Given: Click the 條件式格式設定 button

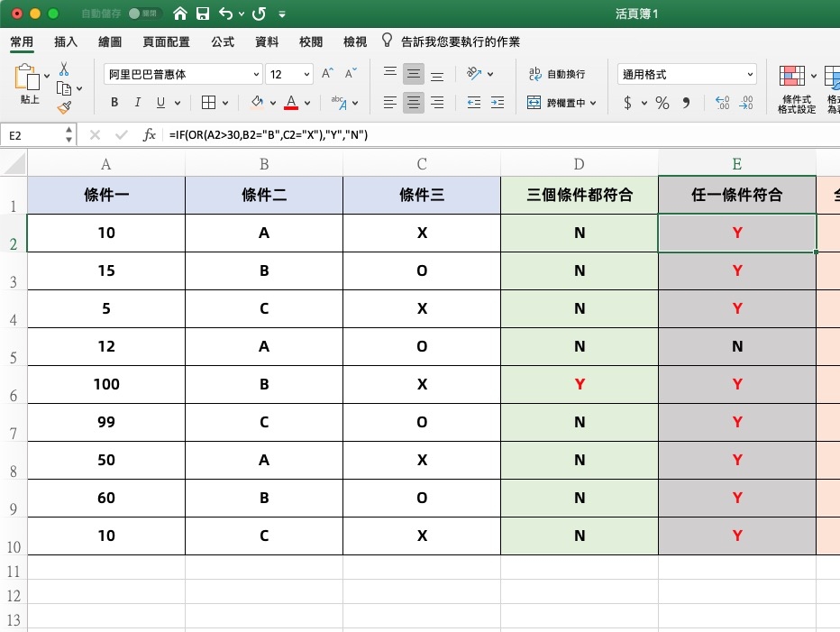Looking at the screenshot, I should [795, 90].
